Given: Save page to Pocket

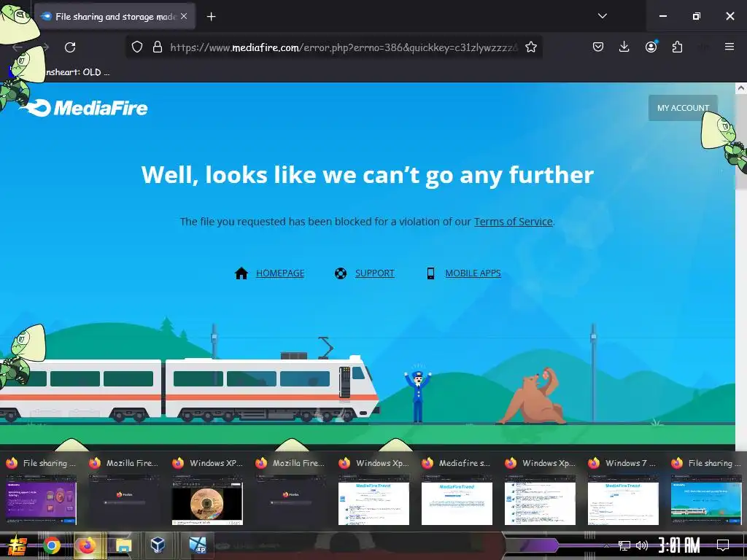Looking at the screenshot, I should pyautogui.click(x=598, y=47).
